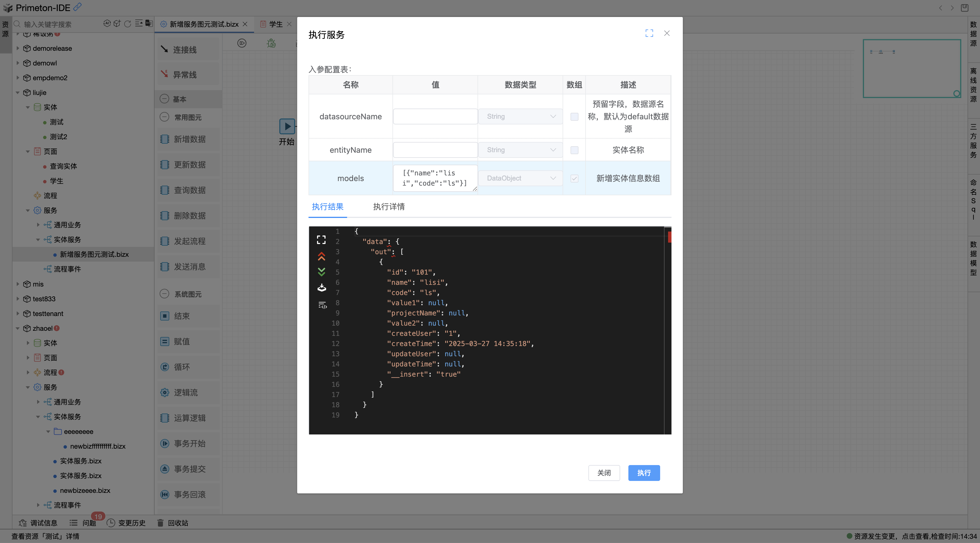Screen dimensions: 980x543
Task: Click the refresh icon in the resource panel
Action: [x=127, y=24]
